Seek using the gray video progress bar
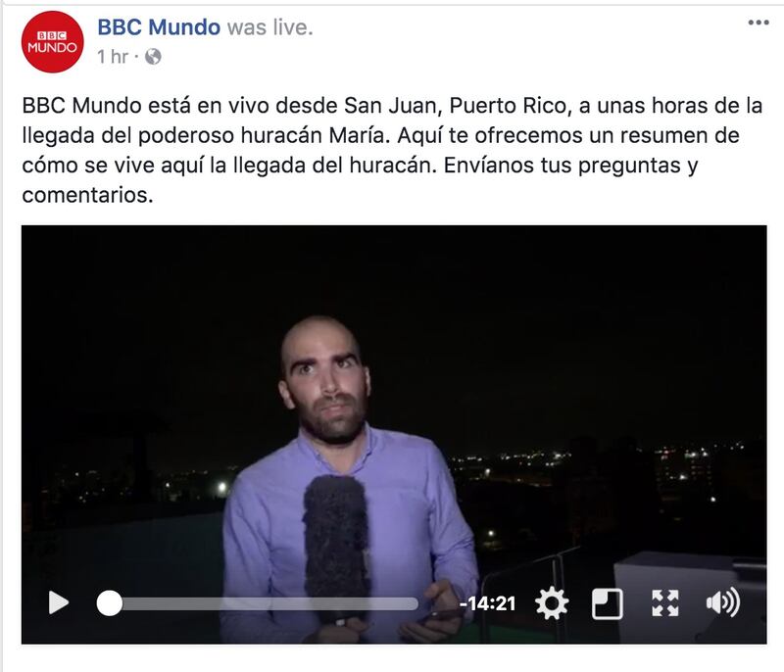This screenshot has width=784, height=672. point(264,603)
